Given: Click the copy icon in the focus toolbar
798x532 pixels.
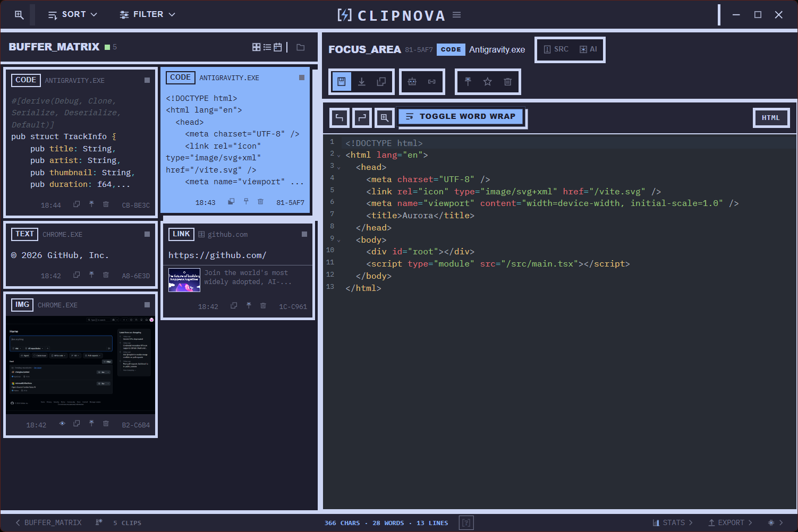Looking at the screenshot, I should point(381,82).
